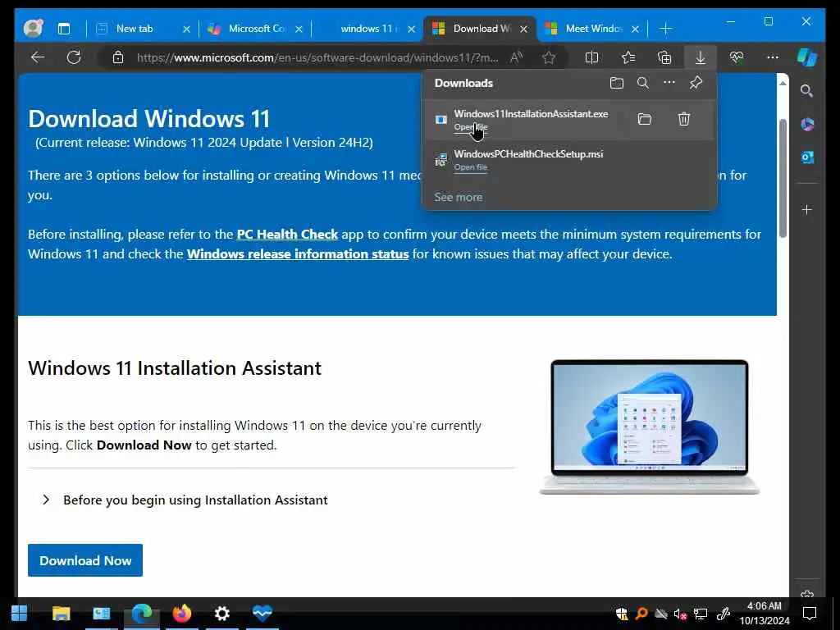840x630 pixels.
Task: Pin the Downloads panel
Action: click(696, 83)
